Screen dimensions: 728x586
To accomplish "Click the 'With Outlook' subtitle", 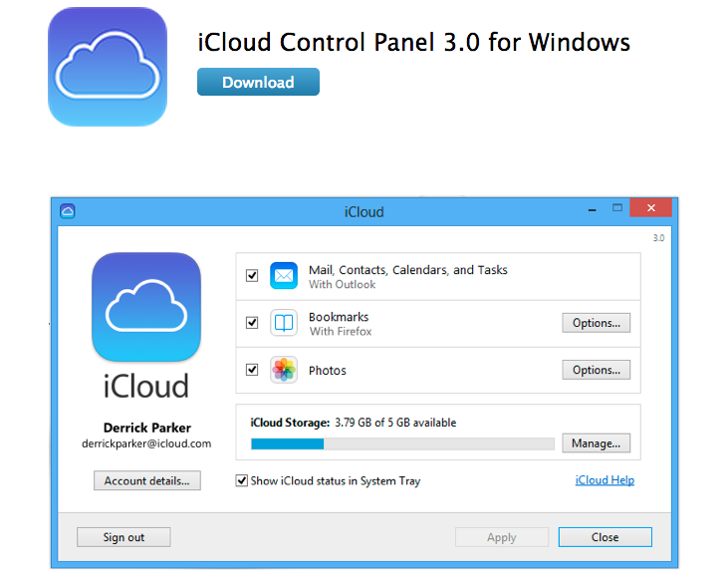I will click(343, 284).
